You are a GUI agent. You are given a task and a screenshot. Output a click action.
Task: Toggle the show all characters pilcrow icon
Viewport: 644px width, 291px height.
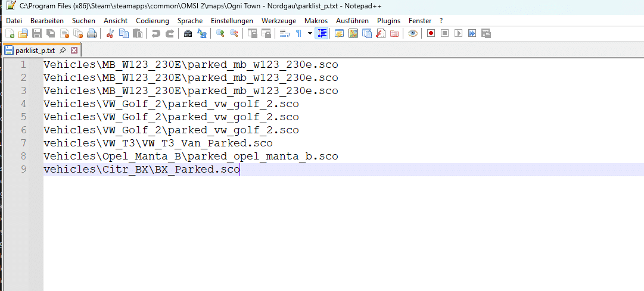[x=298, y=34]
